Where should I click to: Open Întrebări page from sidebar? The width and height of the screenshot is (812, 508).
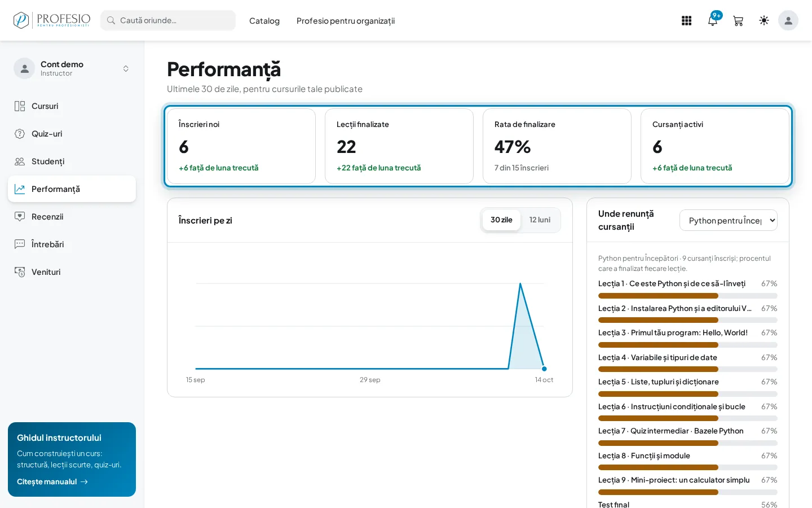[x=72, y=244]
